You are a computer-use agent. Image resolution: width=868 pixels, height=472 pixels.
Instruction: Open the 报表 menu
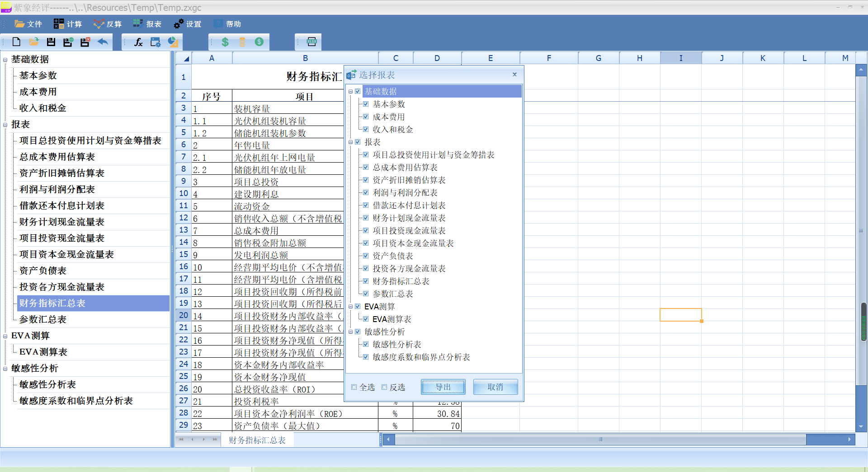[148, 24]
